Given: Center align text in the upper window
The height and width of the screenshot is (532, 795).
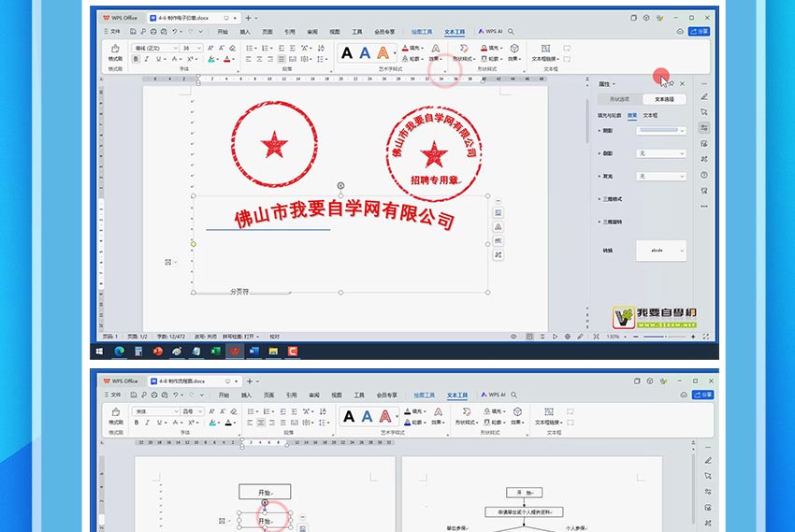Looking at the screenshot, I should point(259,59).
